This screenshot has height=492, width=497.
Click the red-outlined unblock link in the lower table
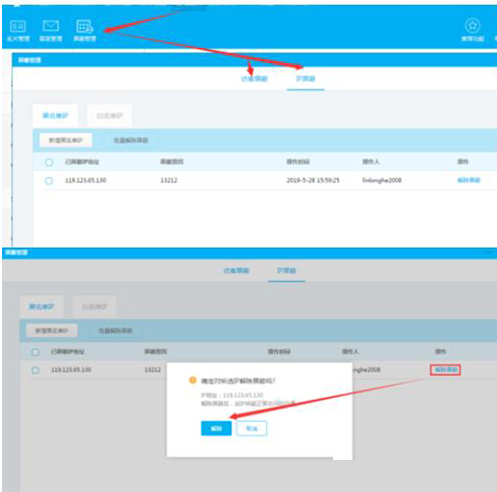(x=445, y=370)
